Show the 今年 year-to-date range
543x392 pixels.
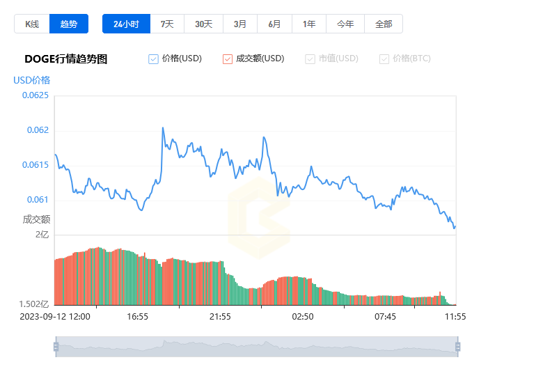[x=345, y=24]
